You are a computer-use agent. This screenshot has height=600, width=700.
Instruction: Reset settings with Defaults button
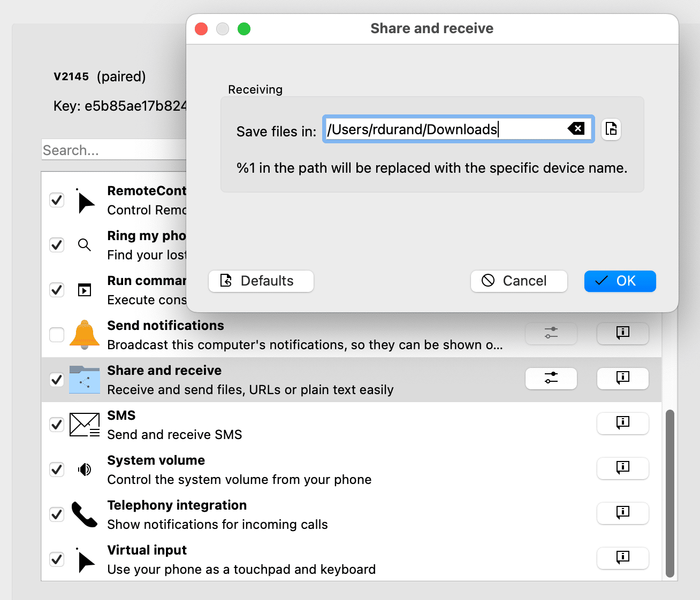(261, 281)
